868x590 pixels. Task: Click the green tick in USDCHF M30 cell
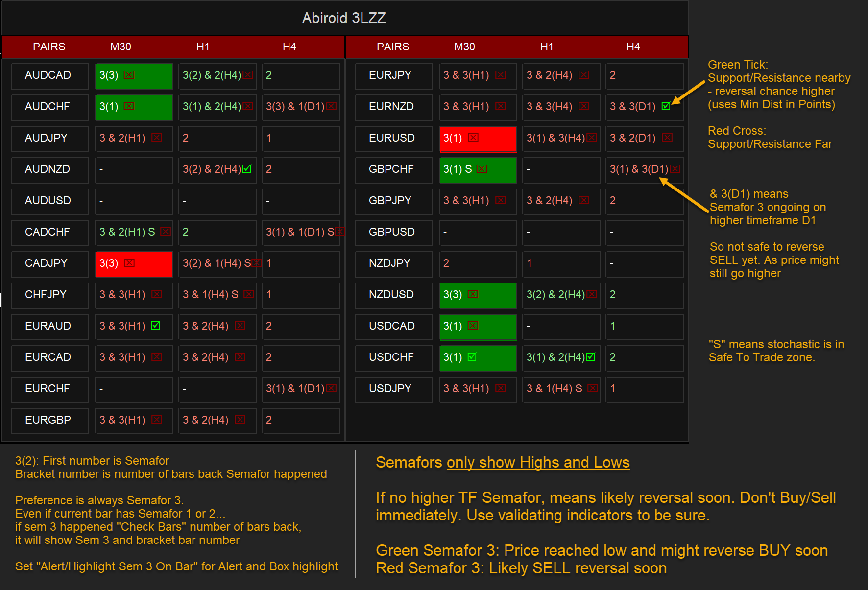click(472, 357)
